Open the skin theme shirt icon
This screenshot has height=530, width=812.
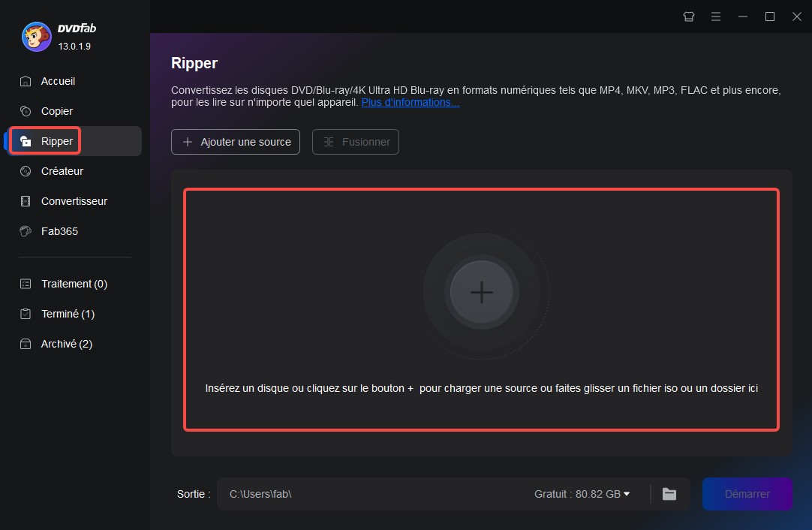pos(689,17)
